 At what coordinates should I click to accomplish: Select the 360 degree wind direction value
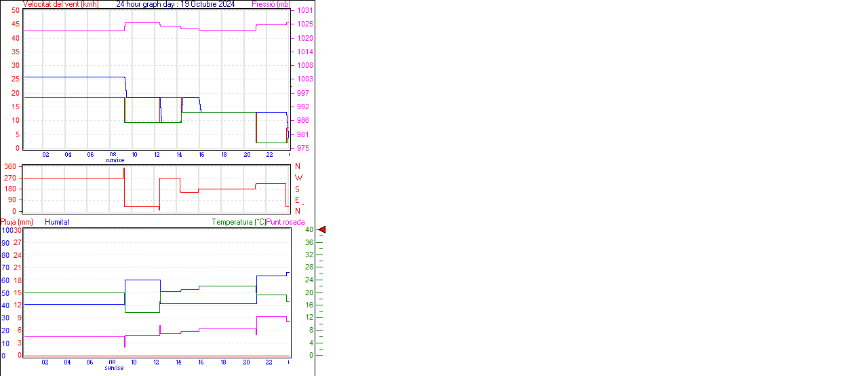(10, 166)
